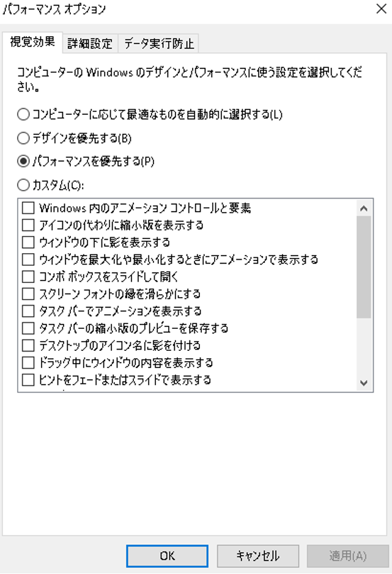
Task: Choose the デザインを優先する radio button
Action: (24, 138)
